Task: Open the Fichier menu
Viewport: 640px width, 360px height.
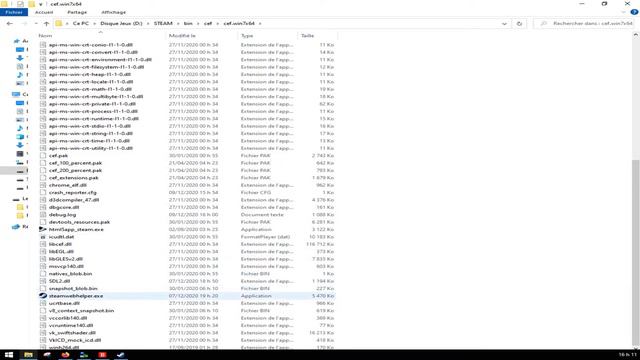Action: pyautogui.click(x=14, y=12)
